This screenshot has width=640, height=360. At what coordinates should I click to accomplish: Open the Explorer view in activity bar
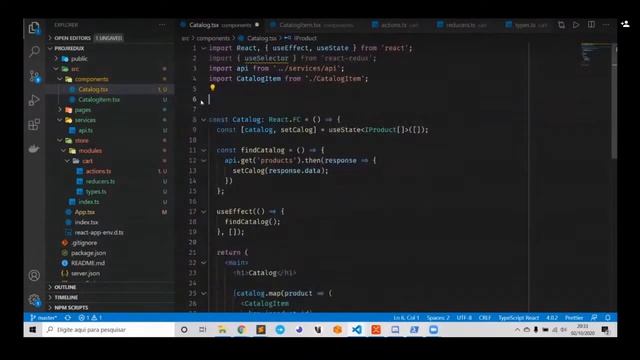pos(34,28)
